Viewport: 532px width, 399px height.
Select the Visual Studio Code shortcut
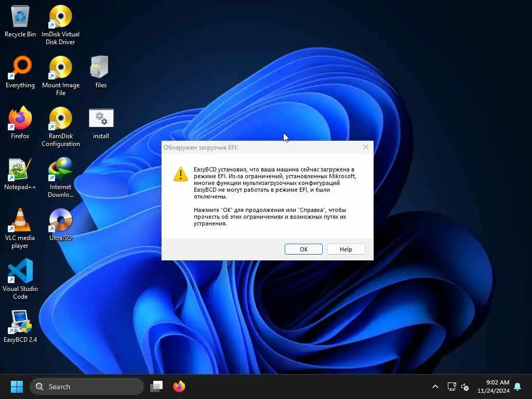click(20, 279)
